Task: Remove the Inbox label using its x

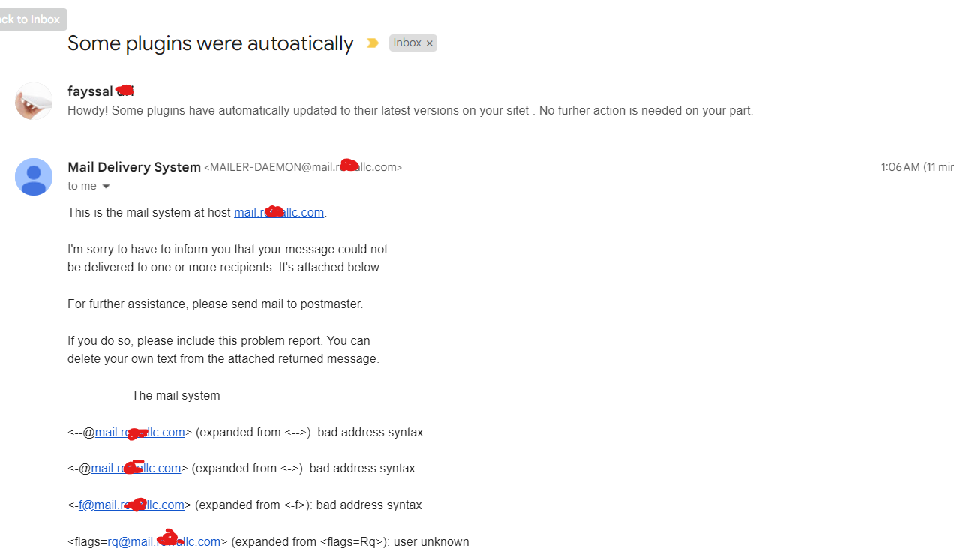Action: tap(430, 43)
